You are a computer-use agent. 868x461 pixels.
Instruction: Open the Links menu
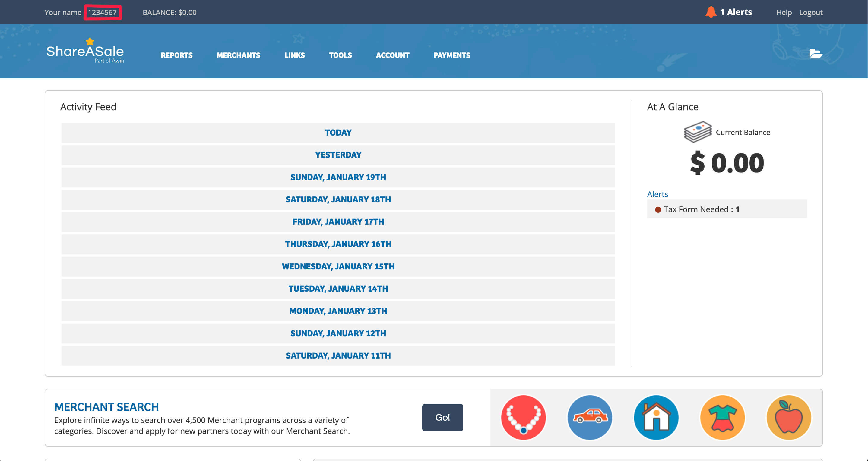(294, 55)
